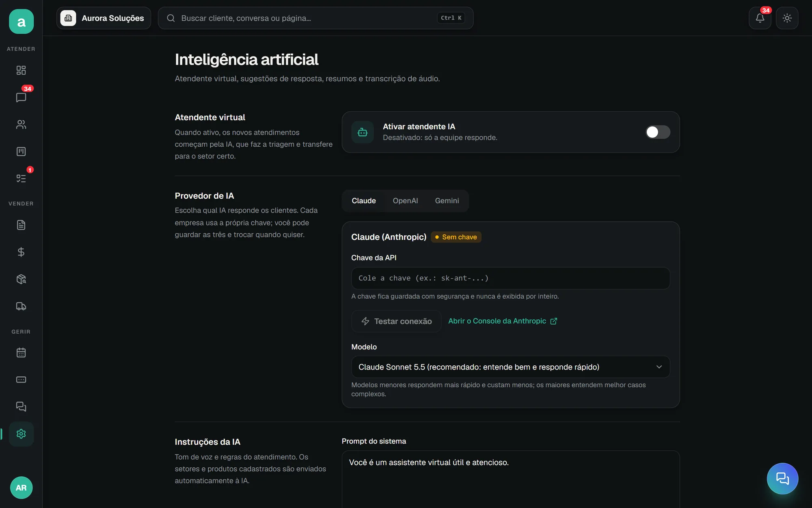This screenshot has height=508, width=812.
Task: Click the green 'a' app logo
Action: click(x=21, y=22)
